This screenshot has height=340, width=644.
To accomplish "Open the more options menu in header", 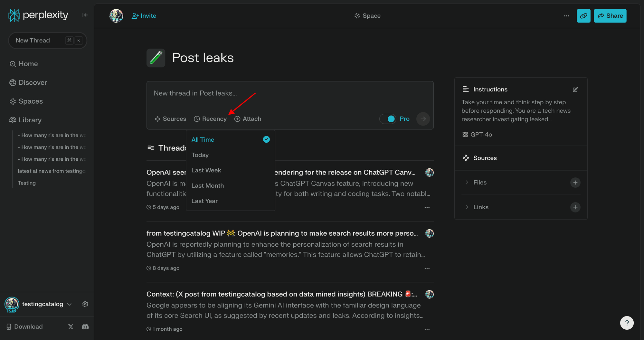I will pos(566,16).
